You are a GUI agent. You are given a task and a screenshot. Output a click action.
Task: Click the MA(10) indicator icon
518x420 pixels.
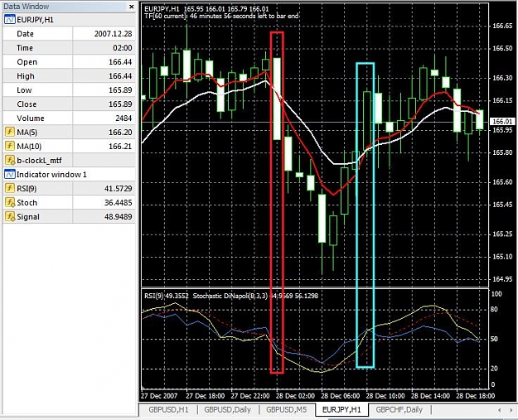10,146
